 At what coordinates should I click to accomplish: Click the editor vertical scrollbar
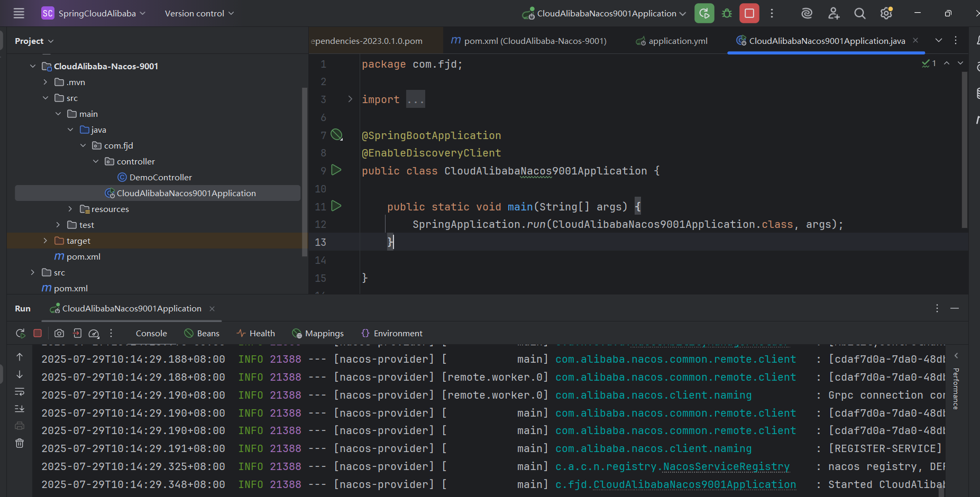click(x=965, y=149)
